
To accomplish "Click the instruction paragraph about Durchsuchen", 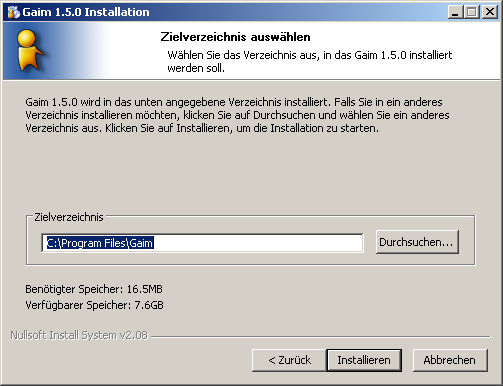I will [237, 115].
